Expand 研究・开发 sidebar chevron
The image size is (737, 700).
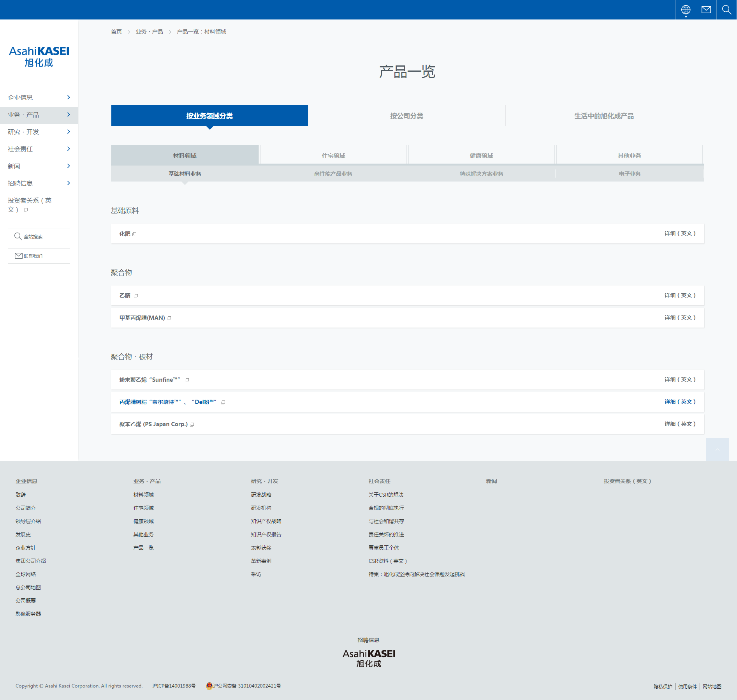[69, 132]
